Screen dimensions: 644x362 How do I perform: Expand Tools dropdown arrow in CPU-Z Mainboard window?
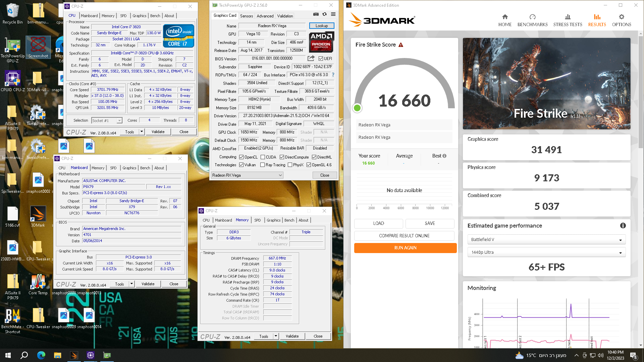131,284
